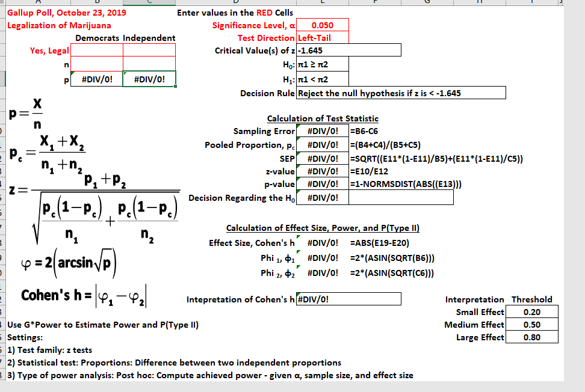Select the Democrats Yes, Legal red input cell
585x392 pixels.
[95, 50]
